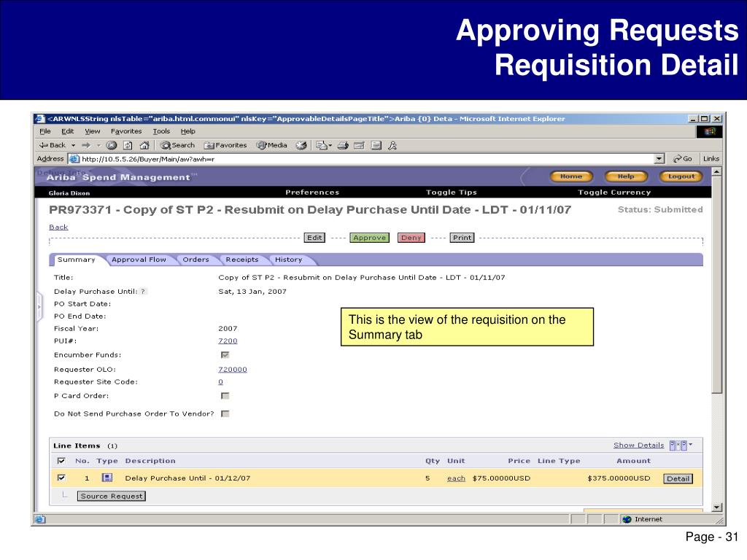747x560 pixels.
Task: Open the Help menu in menu bar
Action: (187, 131)
